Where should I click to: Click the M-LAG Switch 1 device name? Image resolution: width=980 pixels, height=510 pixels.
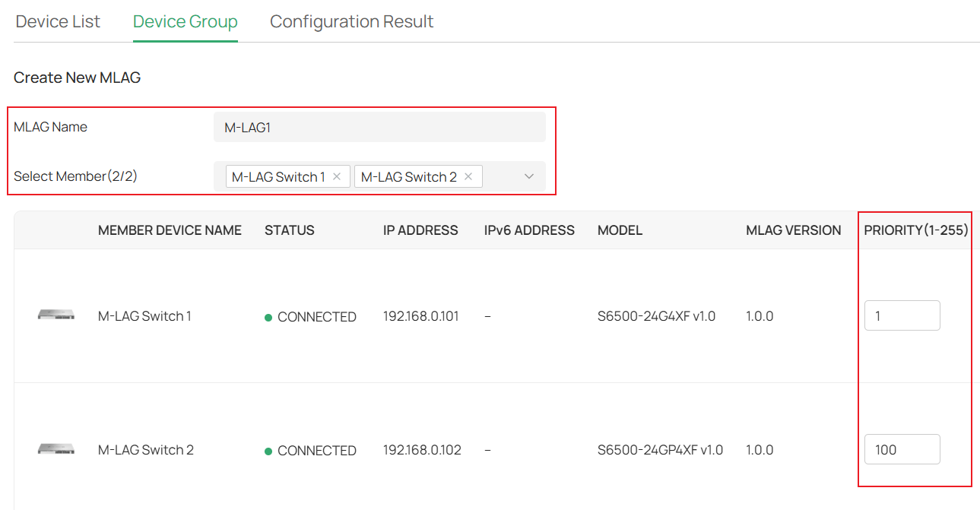coord(144,316)
